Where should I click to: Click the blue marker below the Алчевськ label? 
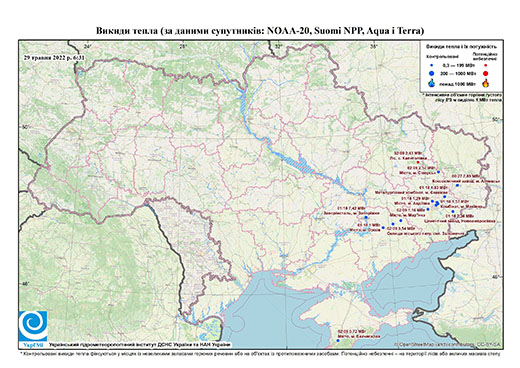coord(457,185)
